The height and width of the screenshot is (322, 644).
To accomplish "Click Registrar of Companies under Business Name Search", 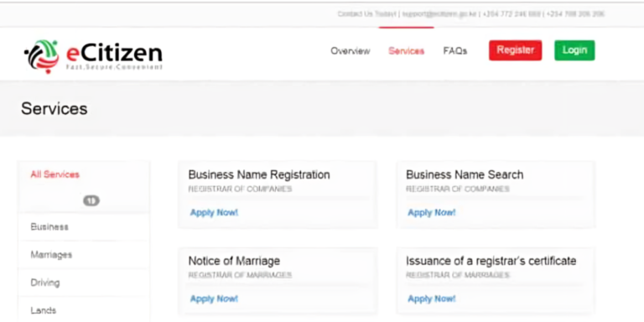I will 458,190.
